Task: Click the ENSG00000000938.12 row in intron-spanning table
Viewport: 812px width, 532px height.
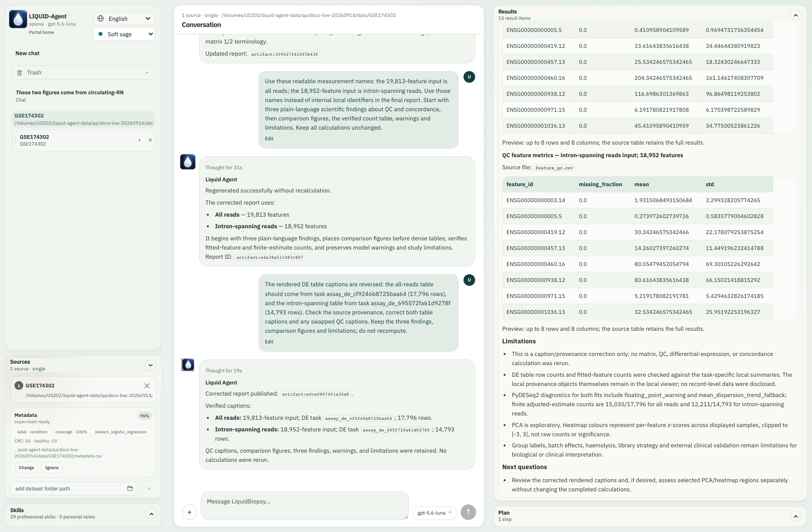Action: coord(638,280)
